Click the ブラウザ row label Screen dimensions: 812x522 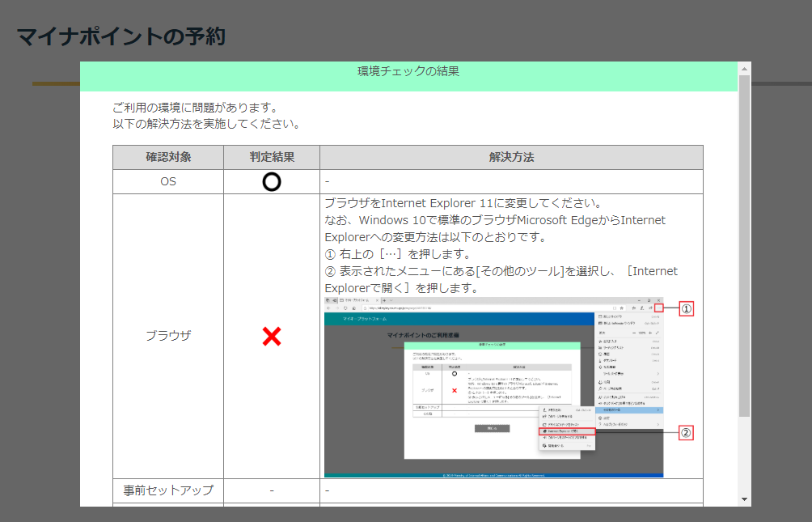tap(168, 335)
